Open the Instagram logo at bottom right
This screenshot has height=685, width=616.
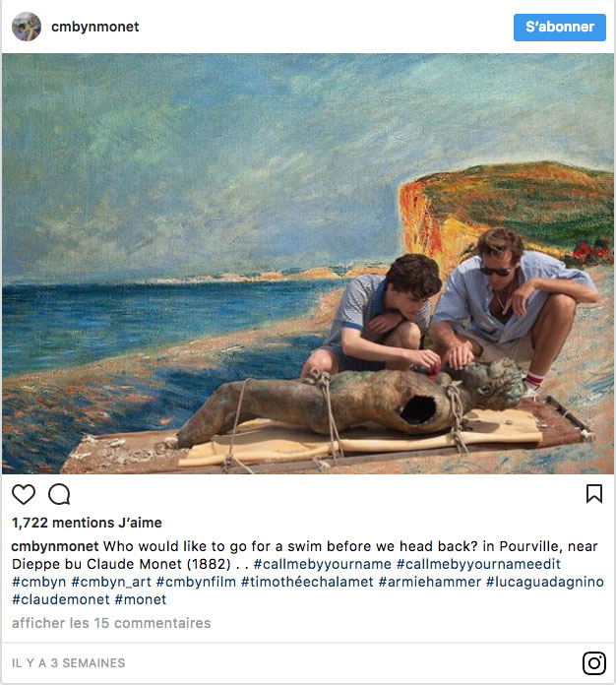click(x=593, y=663)
